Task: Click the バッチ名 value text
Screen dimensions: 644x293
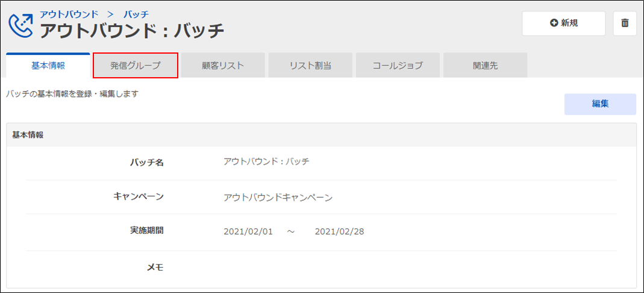Action: click(x=266, y=162)
